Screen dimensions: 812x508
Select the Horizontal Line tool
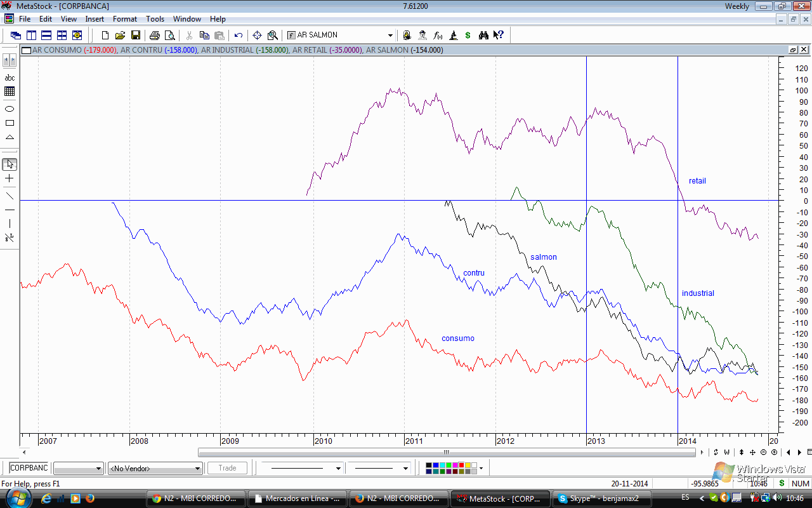click(10, 210)
